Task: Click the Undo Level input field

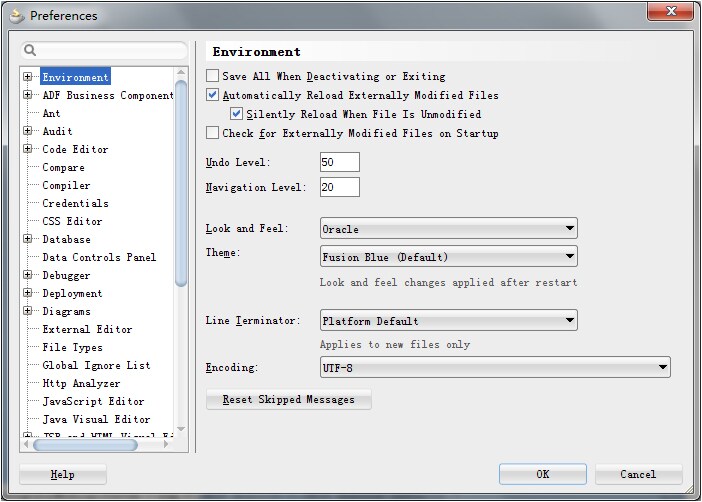Action: [339, 162]
